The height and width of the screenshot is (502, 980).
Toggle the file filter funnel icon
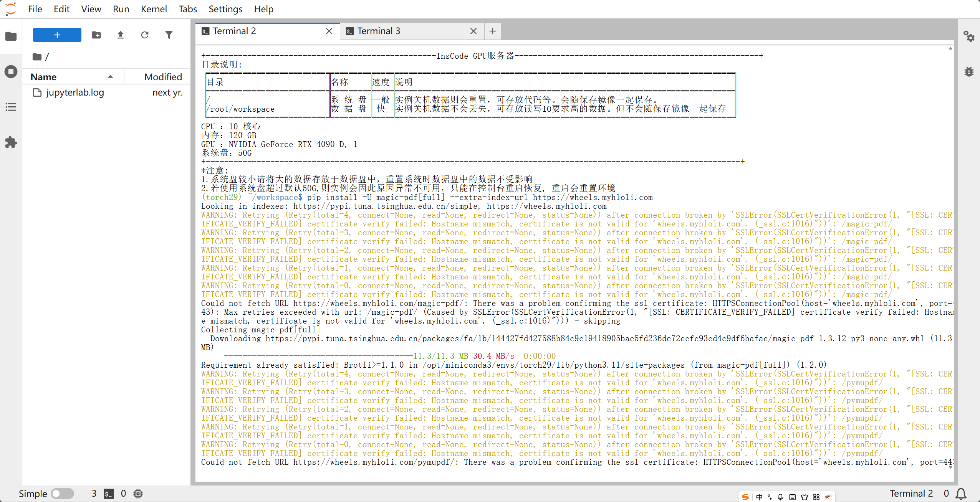tap(169, 35)
